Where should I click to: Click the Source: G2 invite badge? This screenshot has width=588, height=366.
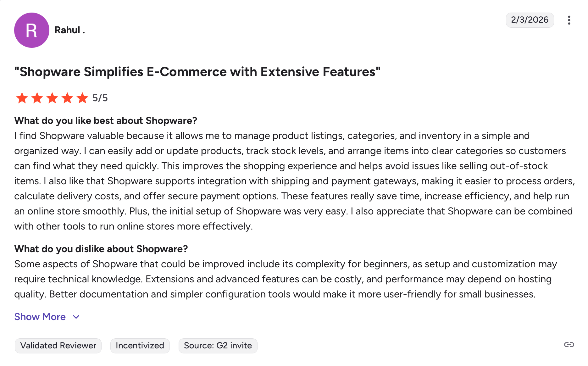(x=218, y=346)
